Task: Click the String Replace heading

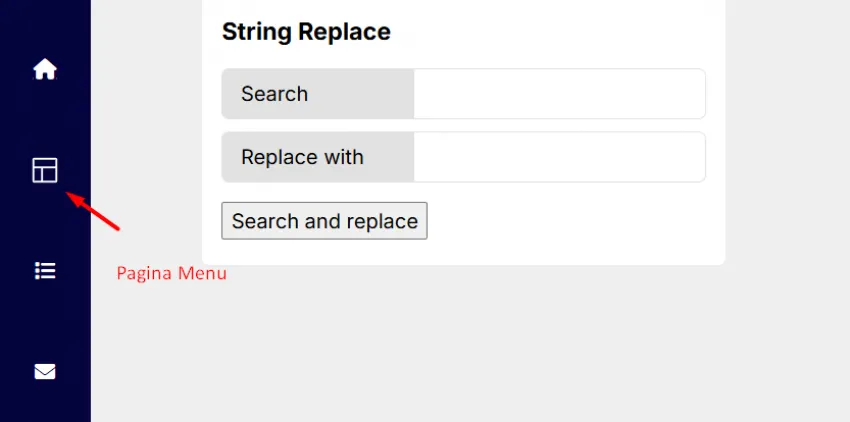Action: (x=306, y=32)
